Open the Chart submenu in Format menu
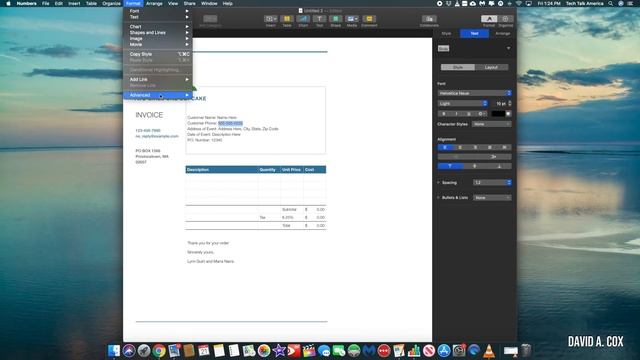640x360 pixels. [x=158, y=27]
